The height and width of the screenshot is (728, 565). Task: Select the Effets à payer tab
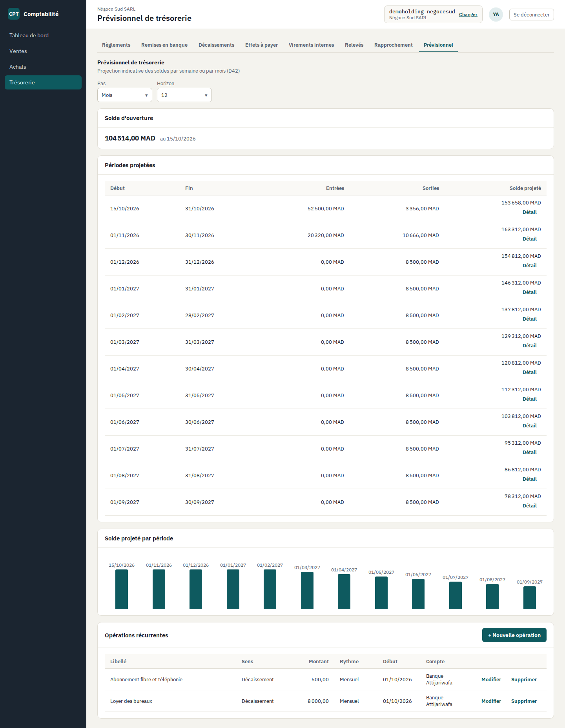click(x=262, y=45)
